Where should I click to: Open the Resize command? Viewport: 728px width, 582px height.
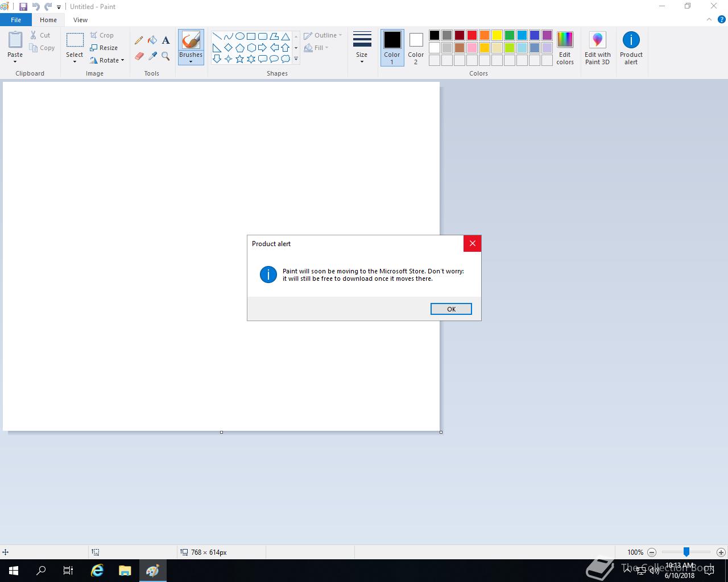coord(104,48)
